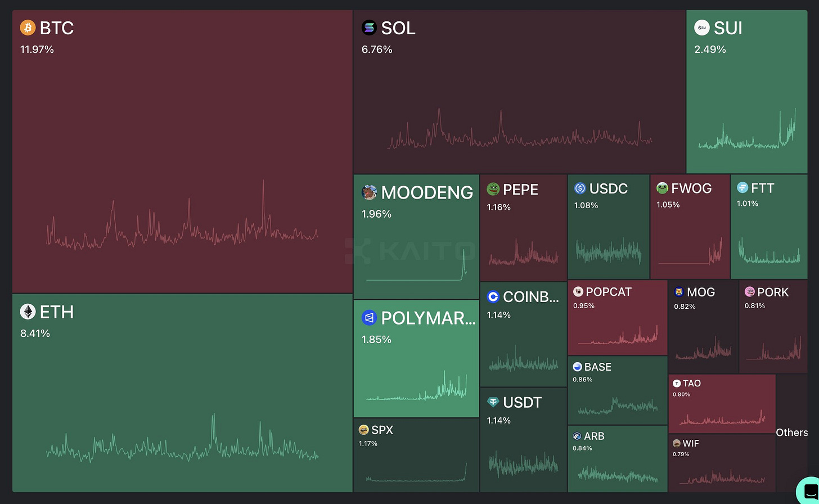Click the SUI logo icon
Screen dimensions: 819x504
[x=702, y=28]
